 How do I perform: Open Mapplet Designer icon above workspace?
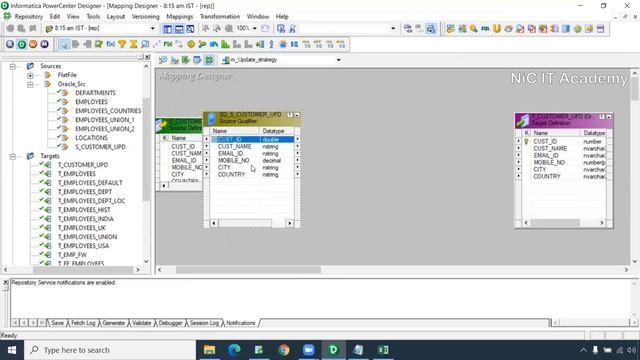coord(197,60)
